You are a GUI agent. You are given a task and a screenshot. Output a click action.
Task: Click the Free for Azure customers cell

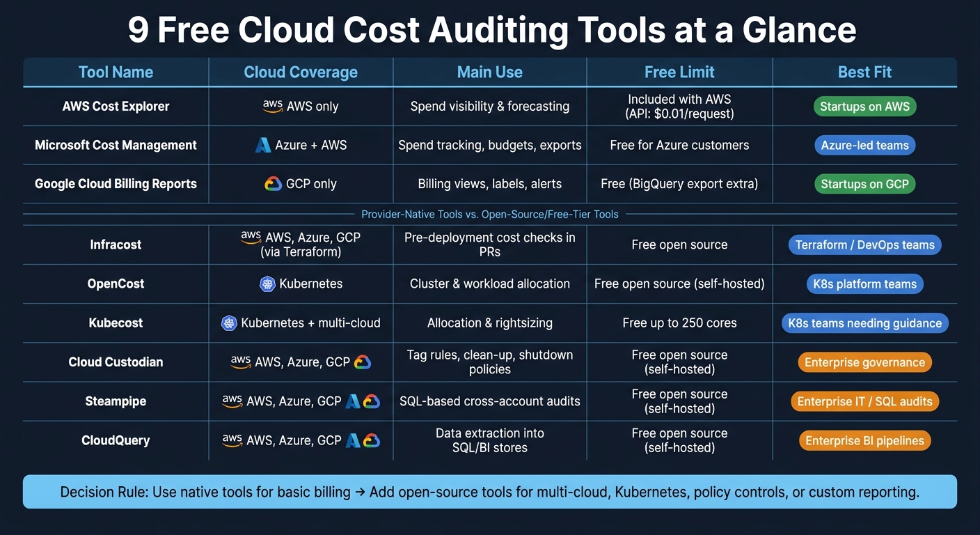point(679,145)
